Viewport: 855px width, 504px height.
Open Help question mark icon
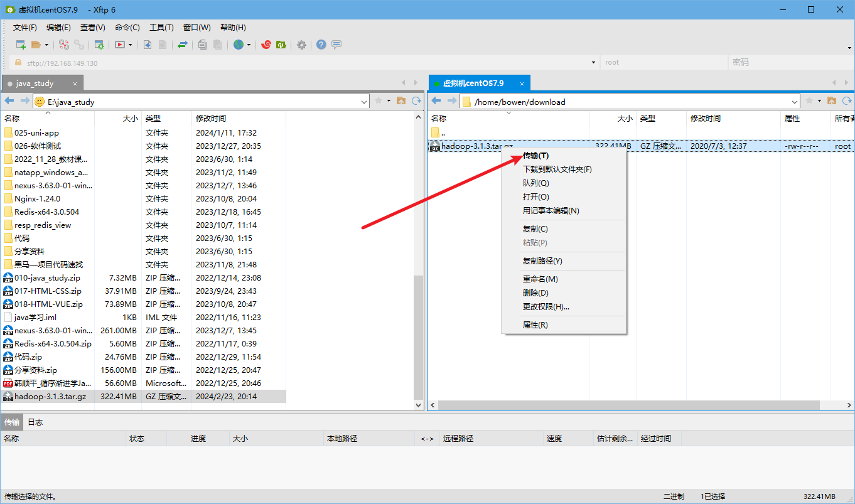[321, 45]
